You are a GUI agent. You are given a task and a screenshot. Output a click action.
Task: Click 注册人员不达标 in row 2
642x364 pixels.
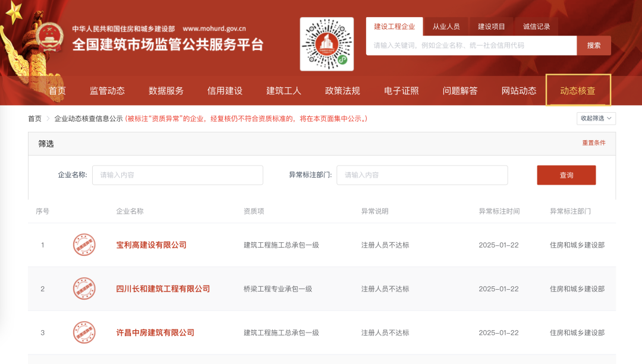(385, 289)
